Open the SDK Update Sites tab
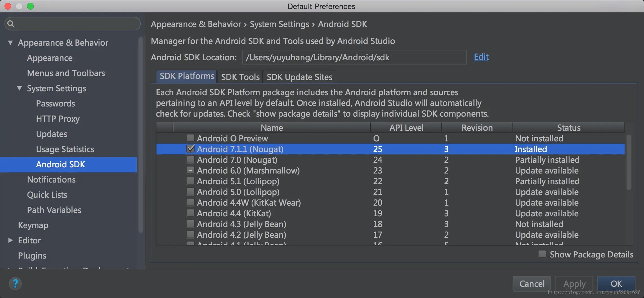 (x=299, y=77)
